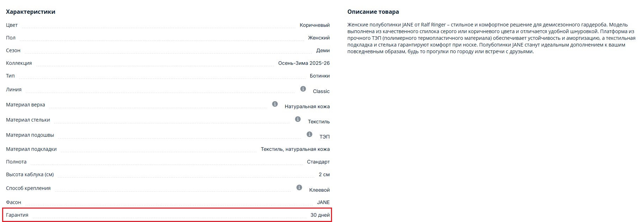Click the Classic line value

321,91
